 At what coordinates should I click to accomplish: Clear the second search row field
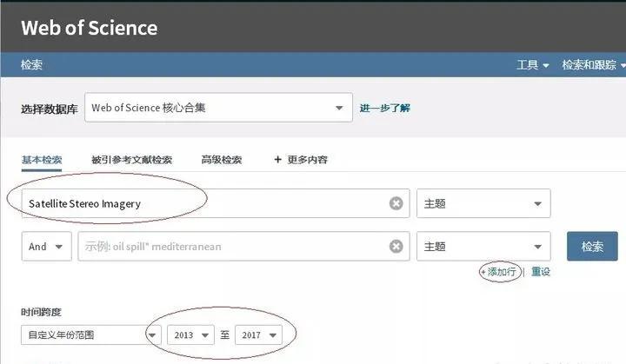[396, 246]
